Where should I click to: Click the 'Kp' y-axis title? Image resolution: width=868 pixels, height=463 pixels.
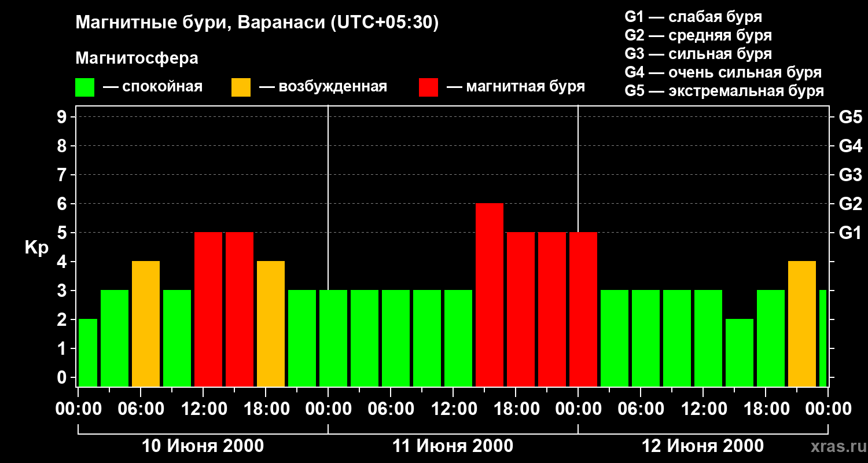pyautogui.click(x=36, y=248)
